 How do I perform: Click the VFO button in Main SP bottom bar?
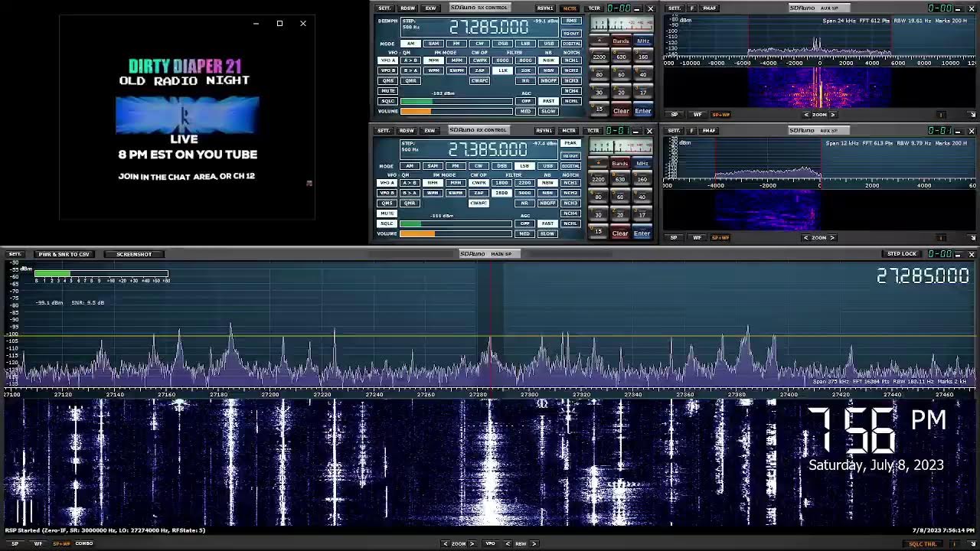pyautogui.click(x=490, y=543)
